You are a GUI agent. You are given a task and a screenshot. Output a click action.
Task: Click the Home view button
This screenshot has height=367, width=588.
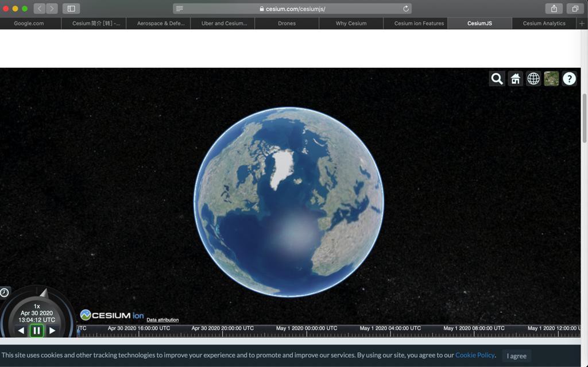coord(515,79)
